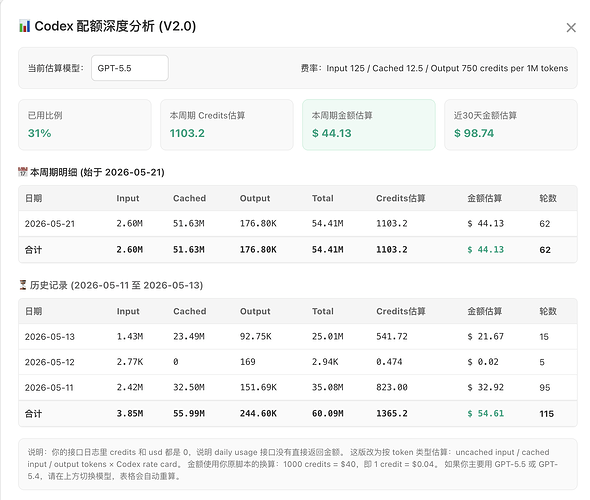Click the 2026-05-11 history row
Viewport: 590px width, 500px height.
pyautogui.click(x=298, y=387)
